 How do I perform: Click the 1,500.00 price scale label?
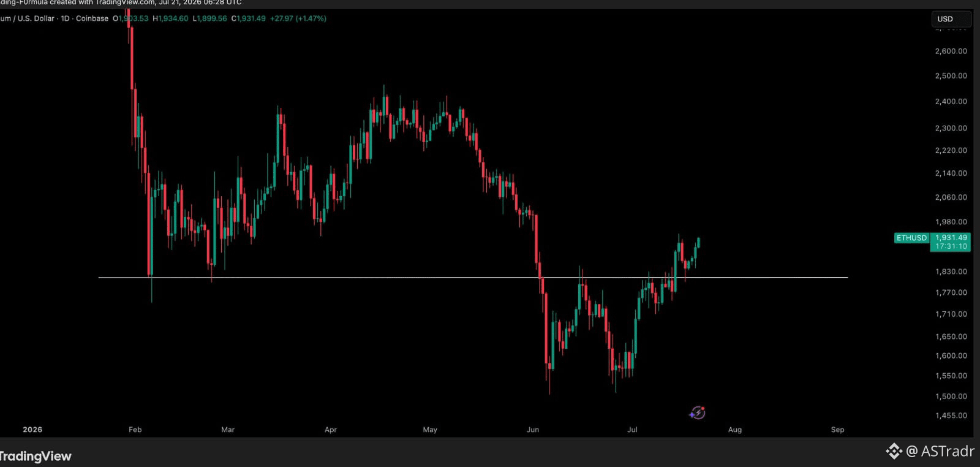pos(951,397)
